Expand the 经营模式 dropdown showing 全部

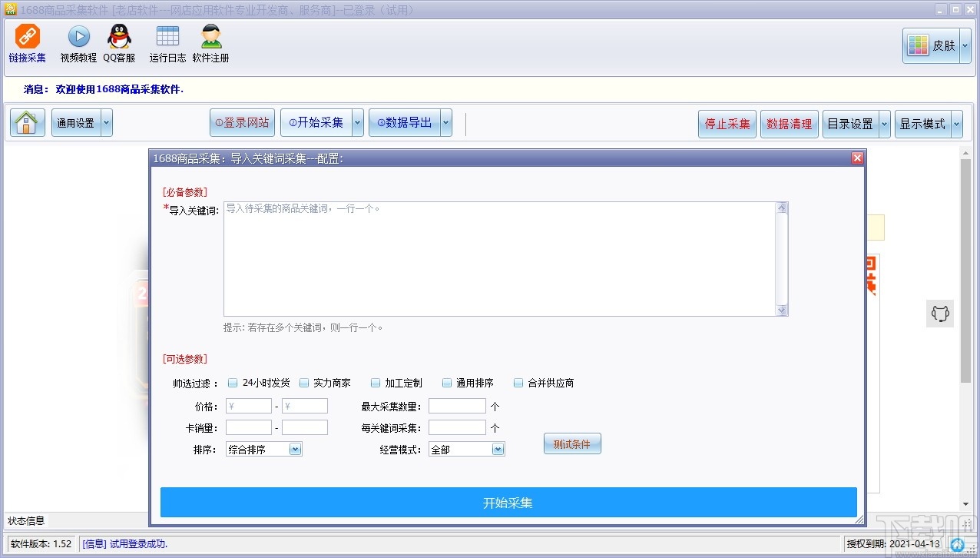[x=498, y=448]
